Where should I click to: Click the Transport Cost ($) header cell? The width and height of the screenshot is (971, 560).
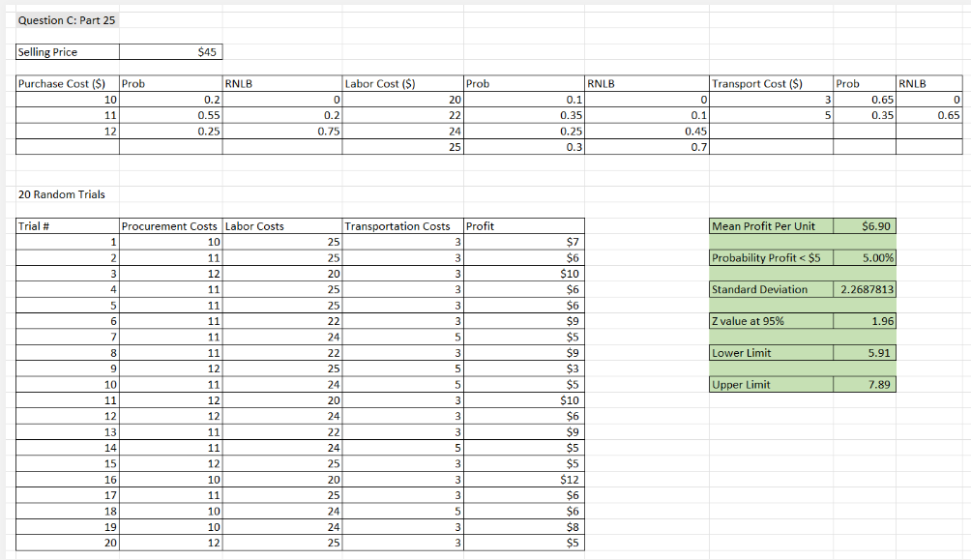tap(756, 84)
